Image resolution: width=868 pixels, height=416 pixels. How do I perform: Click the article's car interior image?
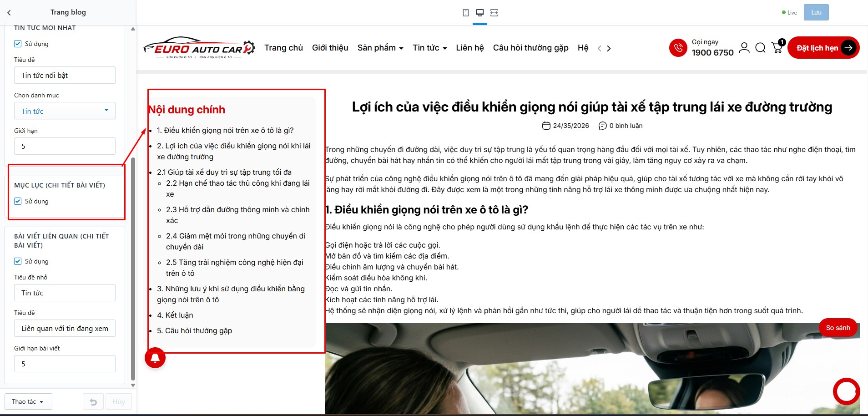coord(592,369)
